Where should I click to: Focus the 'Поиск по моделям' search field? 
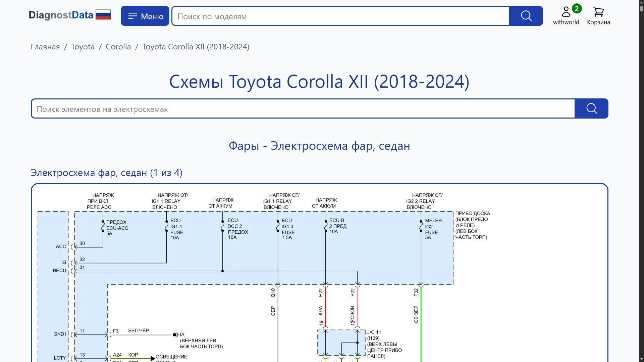[x=340, y=16]
